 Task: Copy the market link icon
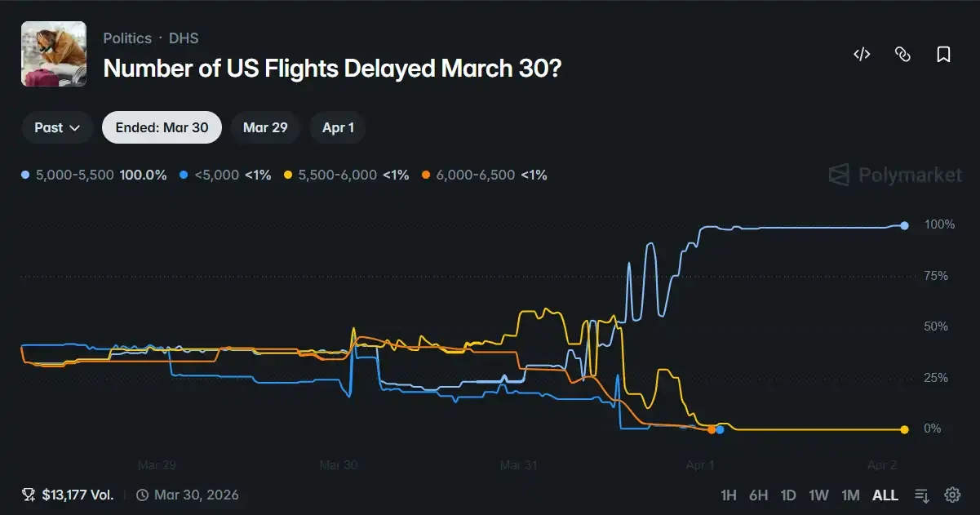(902, 55)
